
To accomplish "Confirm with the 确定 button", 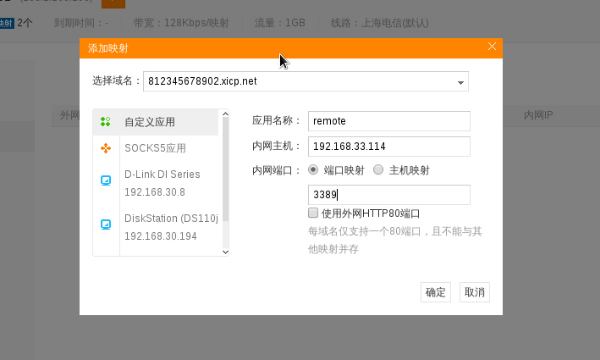I will click(x=435, y=292).
